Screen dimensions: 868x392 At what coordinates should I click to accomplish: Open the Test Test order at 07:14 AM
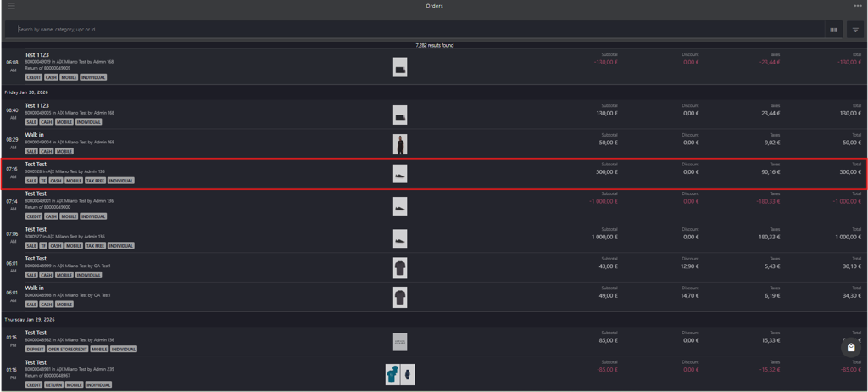[434, 205]
